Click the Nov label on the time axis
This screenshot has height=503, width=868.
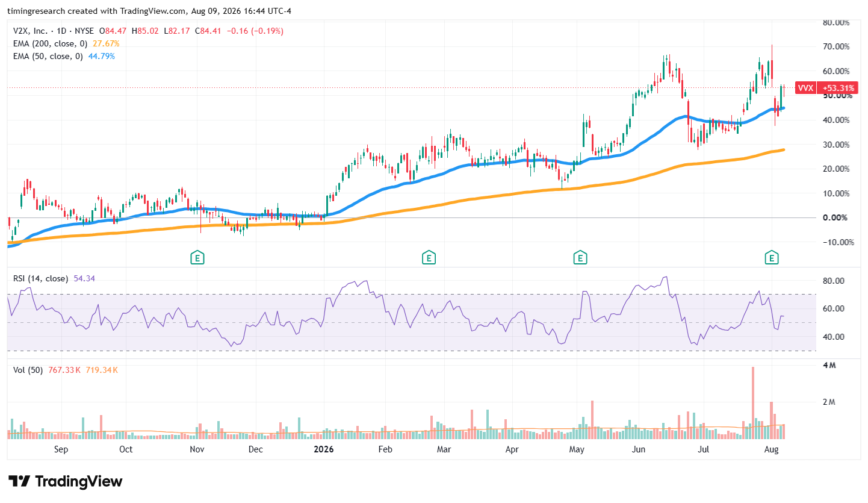click(197, 449)
